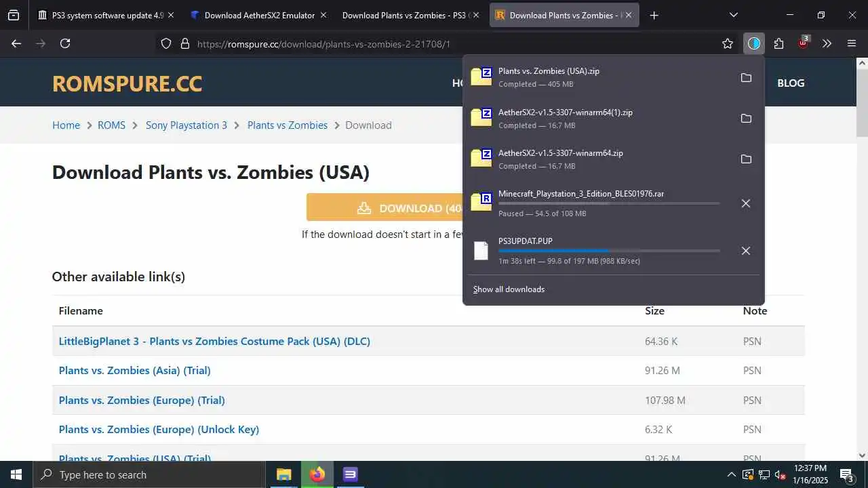
Task: Click the red extension badge icon
Action: 804,42
